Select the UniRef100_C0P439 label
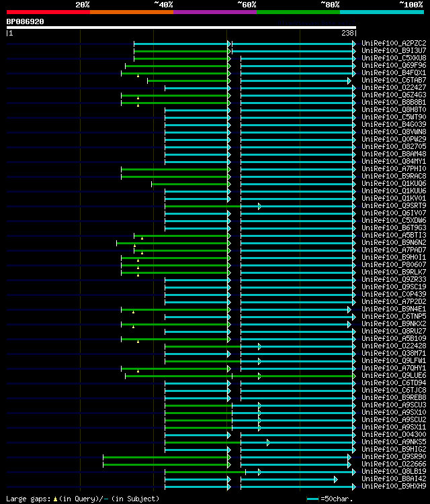This screenshot has width=430, height=504. click(394, 295)
